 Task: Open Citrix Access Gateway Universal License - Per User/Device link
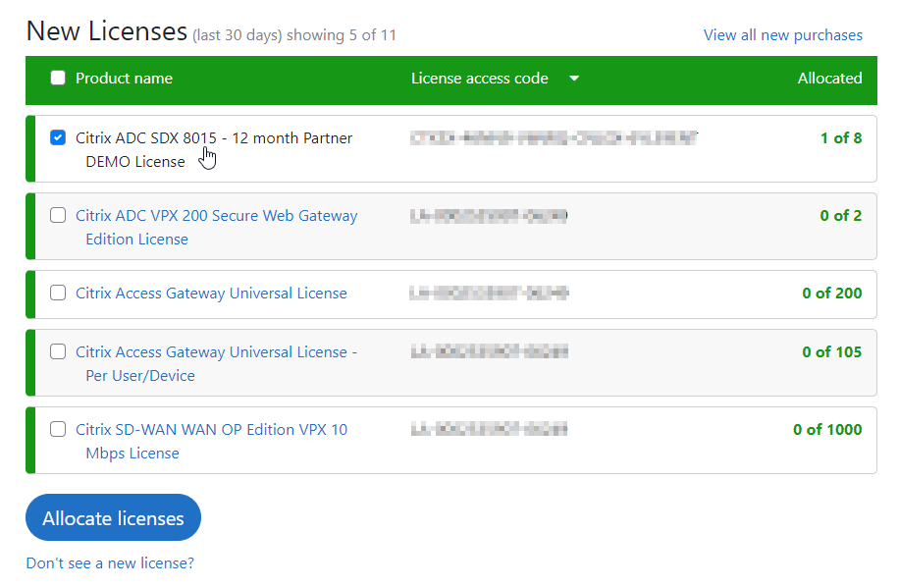point(216,364)
